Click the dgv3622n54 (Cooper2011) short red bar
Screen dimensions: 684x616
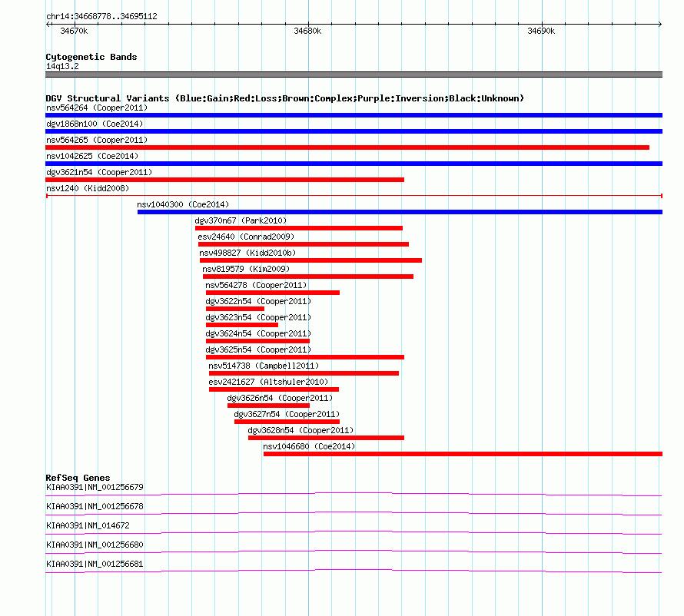click(x=235, y=309)
